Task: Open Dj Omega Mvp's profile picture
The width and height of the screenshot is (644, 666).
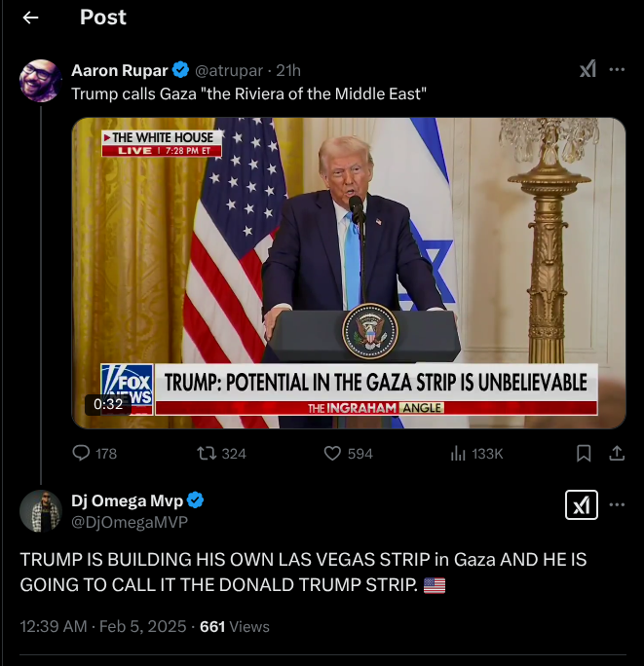Action: (x=41, y=510)
